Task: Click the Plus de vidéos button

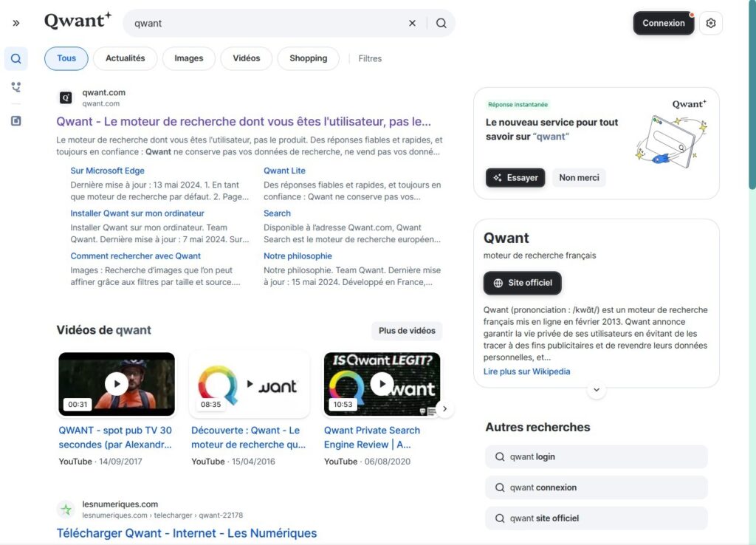Action: 407,331
